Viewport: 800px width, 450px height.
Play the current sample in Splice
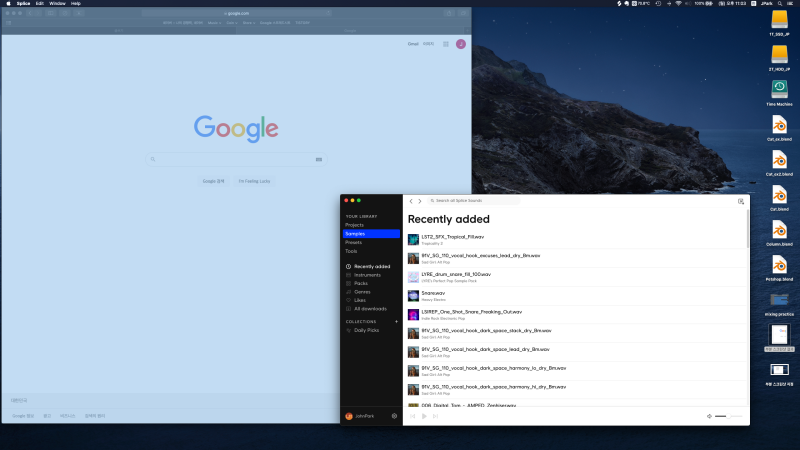pyautogui.click(x=424, y=416)
